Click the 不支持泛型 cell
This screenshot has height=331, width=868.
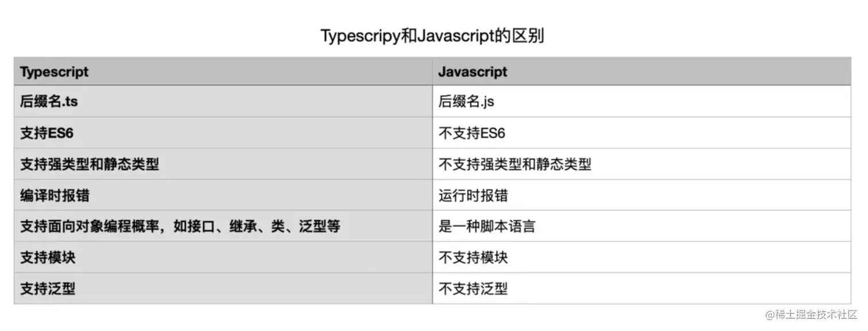pos(642,288)
